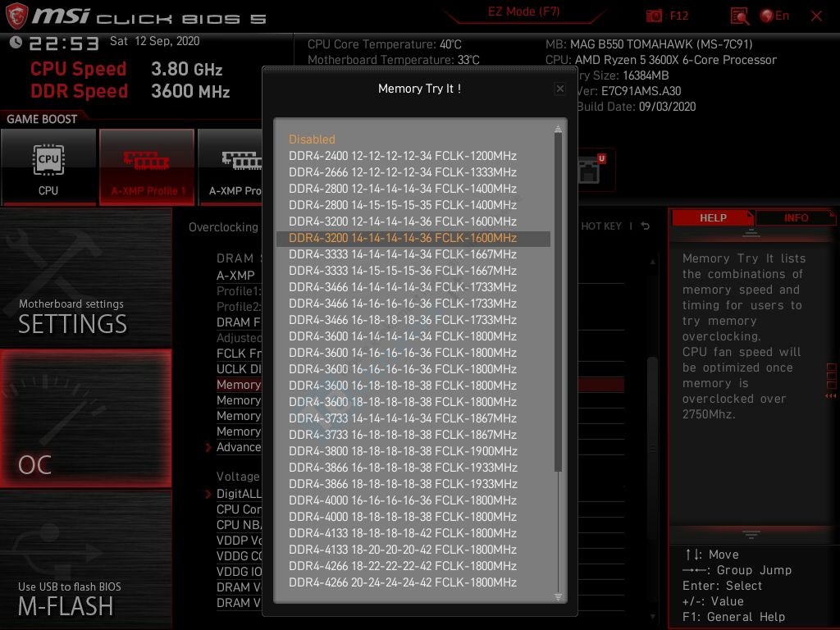
Task: Expand the DigitALL Power submenu arrow
Action: pyautogui.click(x=208, y=494)
